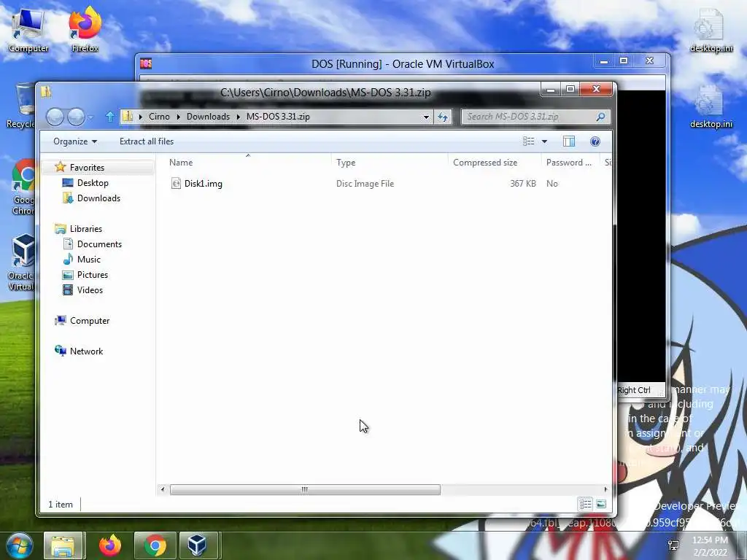Select the Computer desktop icon
This screenshot has width=747, height=560.
click(28, 31)
